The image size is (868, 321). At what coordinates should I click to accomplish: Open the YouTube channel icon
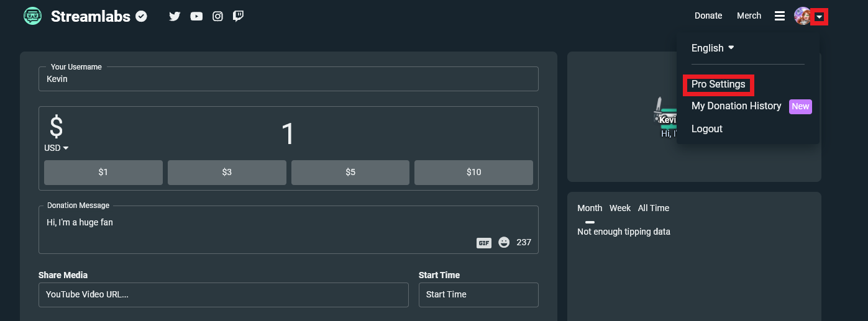click(196, 16)
